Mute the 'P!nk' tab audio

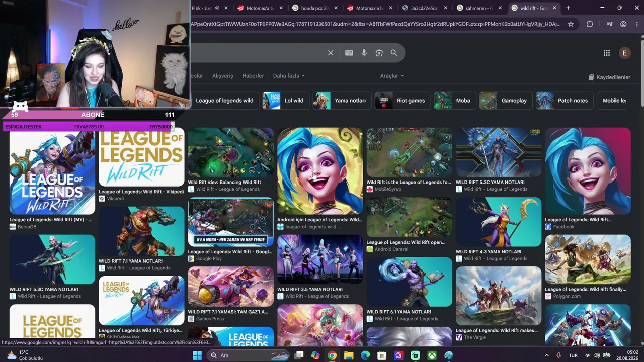tap(217, 8)
